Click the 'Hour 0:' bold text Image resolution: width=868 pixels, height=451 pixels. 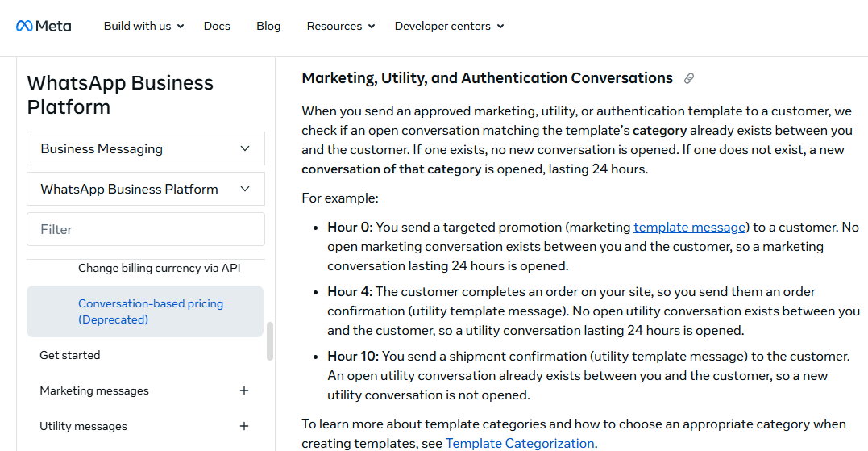point(350,228)
